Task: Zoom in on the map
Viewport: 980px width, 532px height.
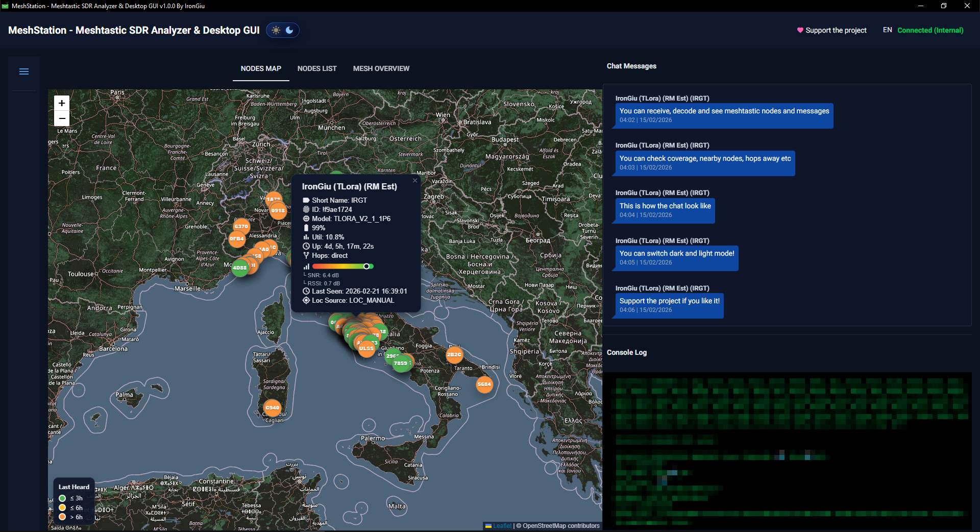Action: [62, 103]
